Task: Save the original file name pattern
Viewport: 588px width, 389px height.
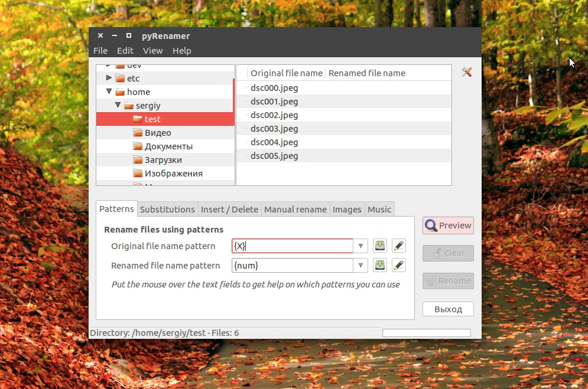Action: coord(380,246)
